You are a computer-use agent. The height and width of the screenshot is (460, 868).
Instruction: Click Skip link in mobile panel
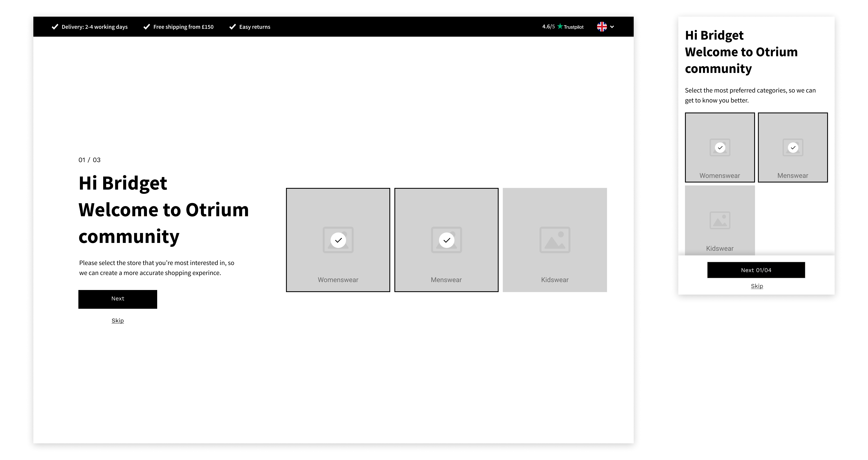(x=757, y=286)
